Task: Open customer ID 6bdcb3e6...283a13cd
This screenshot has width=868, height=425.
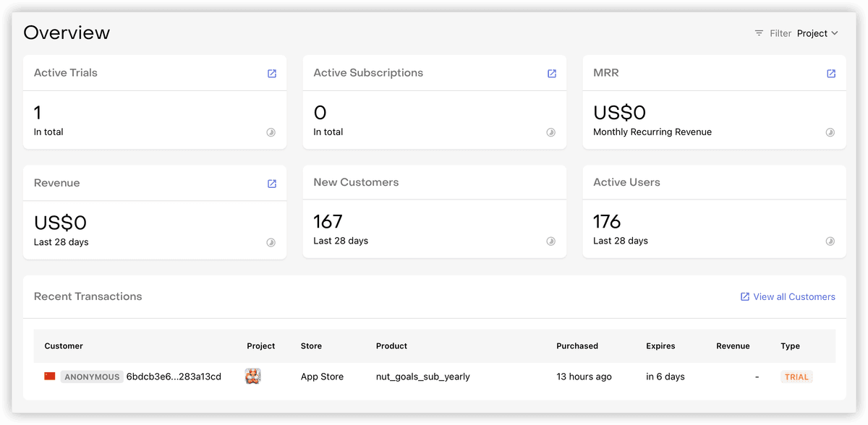Action: 174,377
